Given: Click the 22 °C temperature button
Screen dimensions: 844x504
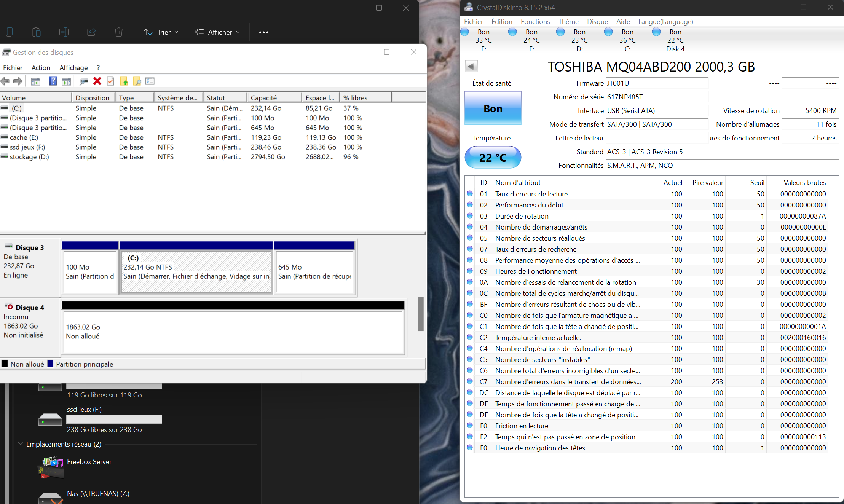Looking at the screenshot, I should coord(493,158).
